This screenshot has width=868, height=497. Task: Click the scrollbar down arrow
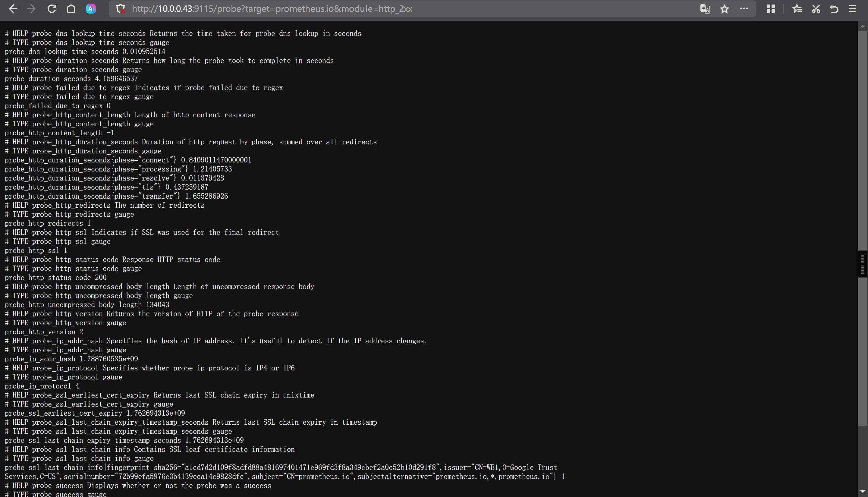click(x=863, y=492)
